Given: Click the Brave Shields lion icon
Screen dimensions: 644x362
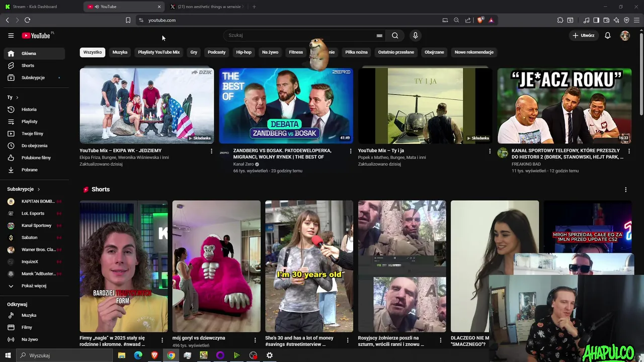Looking at the screenshot, I should pyautogui.click(x=480, y=20).
